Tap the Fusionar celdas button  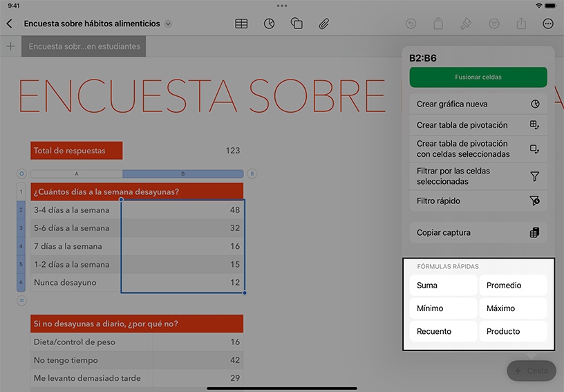(x=478, y=77)
